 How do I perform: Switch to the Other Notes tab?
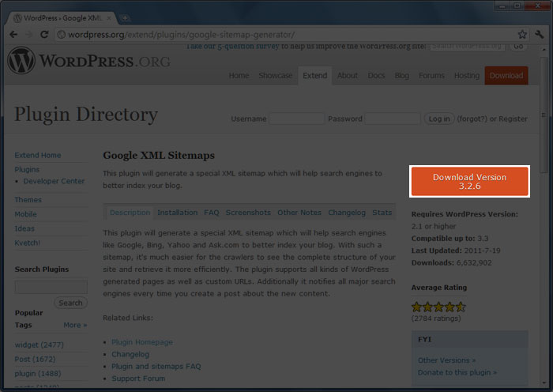(299, 213)
